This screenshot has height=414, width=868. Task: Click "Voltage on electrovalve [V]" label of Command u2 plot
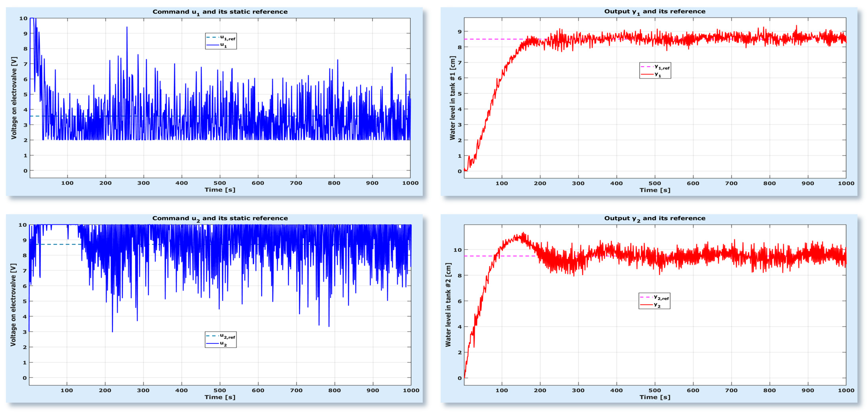13,305
